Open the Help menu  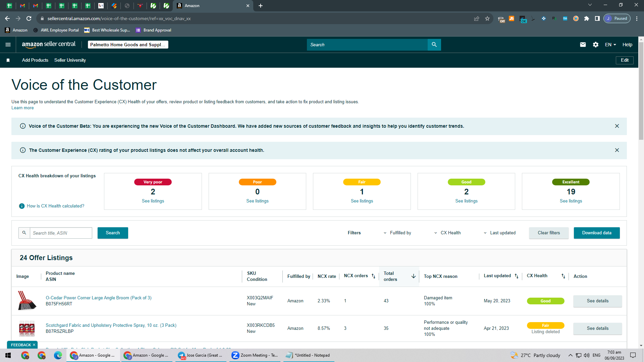[x=627, y=45]
